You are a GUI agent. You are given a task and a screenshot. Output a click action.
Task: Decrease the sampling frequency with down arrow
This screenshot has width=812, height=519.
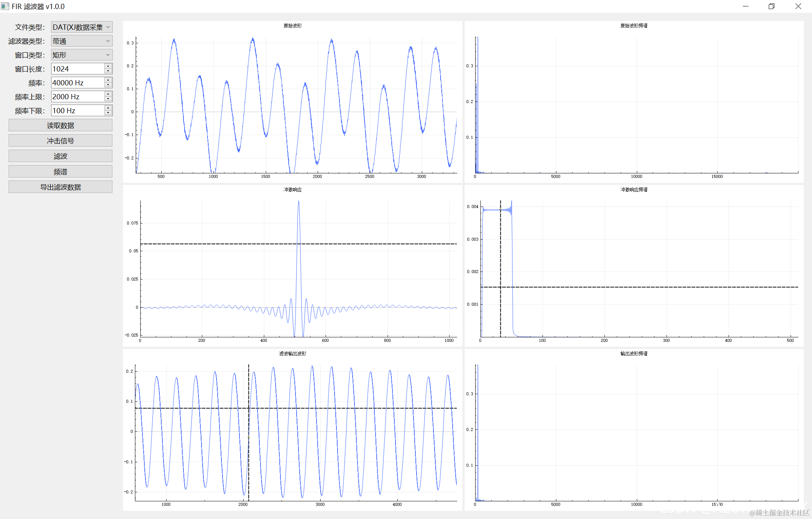pyautogui.click(x=108, y=85)
